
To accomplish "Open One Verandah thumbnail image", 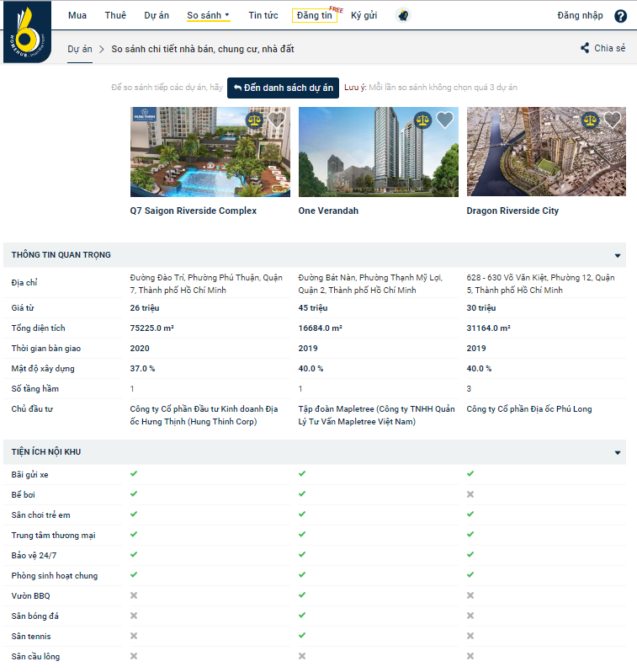I will tap(379, 152).
